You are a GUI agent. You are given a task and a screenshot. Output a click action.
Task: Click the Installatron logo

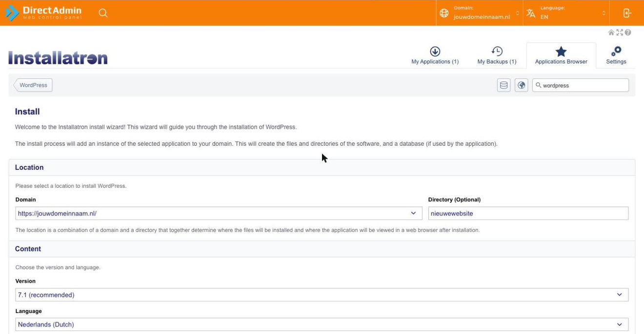(58, 58)
